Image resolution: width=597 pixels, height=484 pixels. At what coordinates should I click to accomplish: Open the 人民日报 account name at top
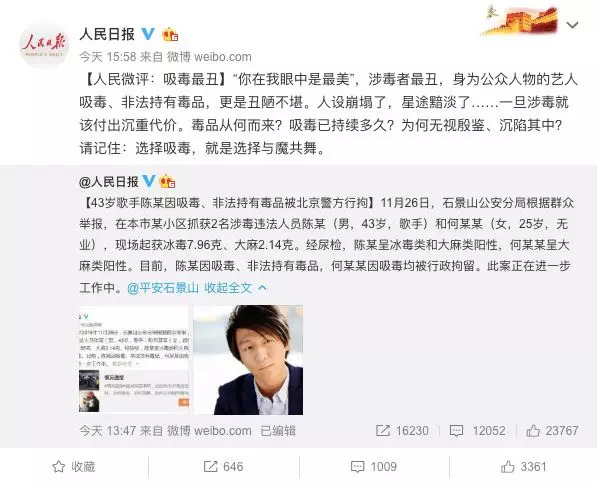pyautogui.click(x=107, y=34)
